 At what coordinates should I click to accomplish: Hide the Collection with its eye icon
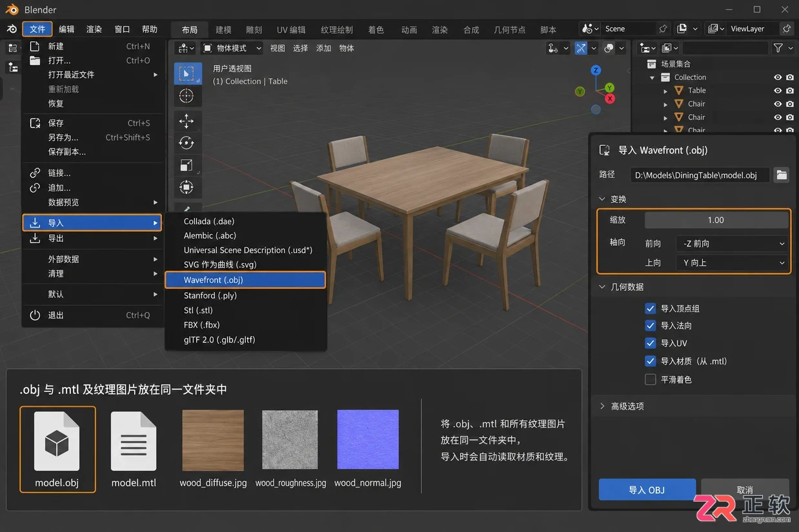778,77
